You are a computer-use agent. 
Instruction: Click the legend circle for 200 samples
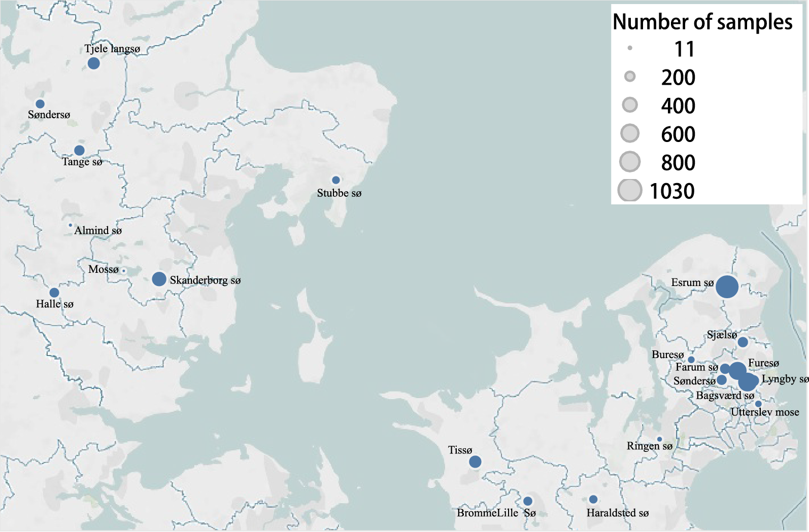click(630, 77)
